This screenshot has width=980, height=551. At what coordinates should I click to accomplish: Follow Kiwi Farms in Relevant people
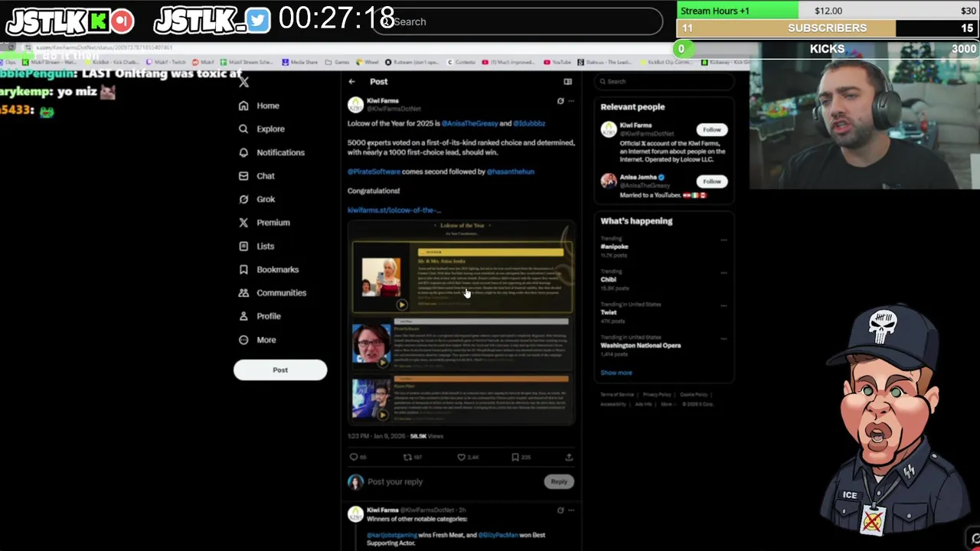711,129
